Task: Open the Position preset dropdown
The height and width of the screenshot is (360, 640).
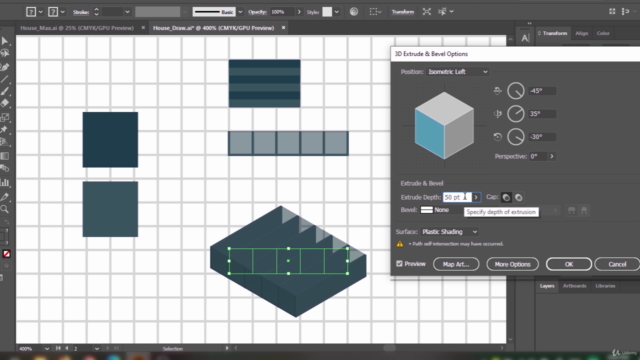Action: tap(458, 72)
